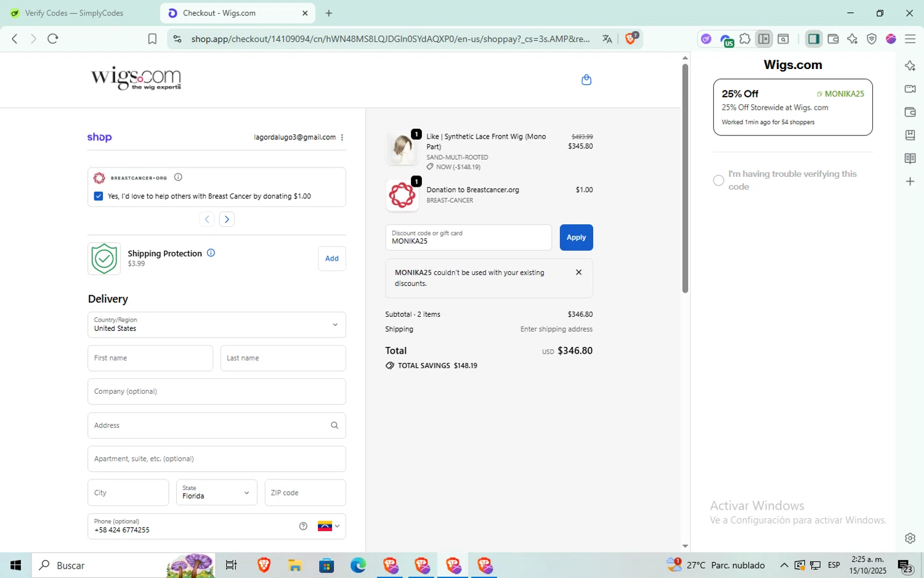
Task: Reload the checkout page
Action: tap(53, 39)
